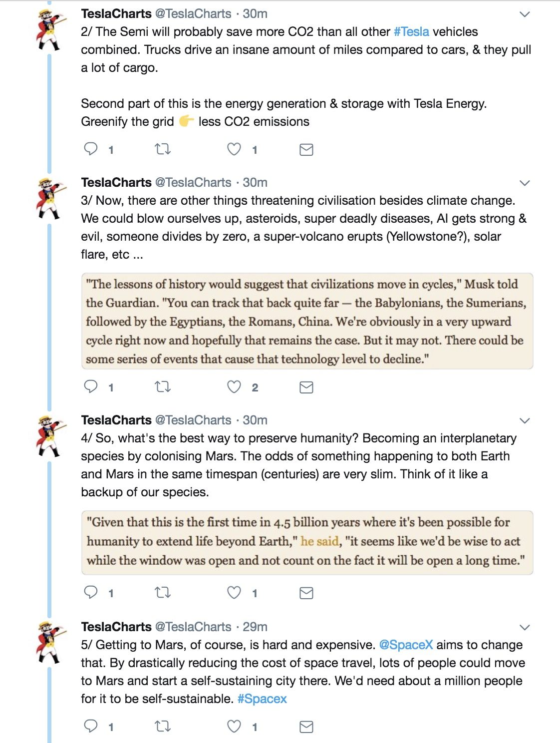
Task: Open TeslaCharts avatar on the 4/ tweet
Action: (50, 435)
